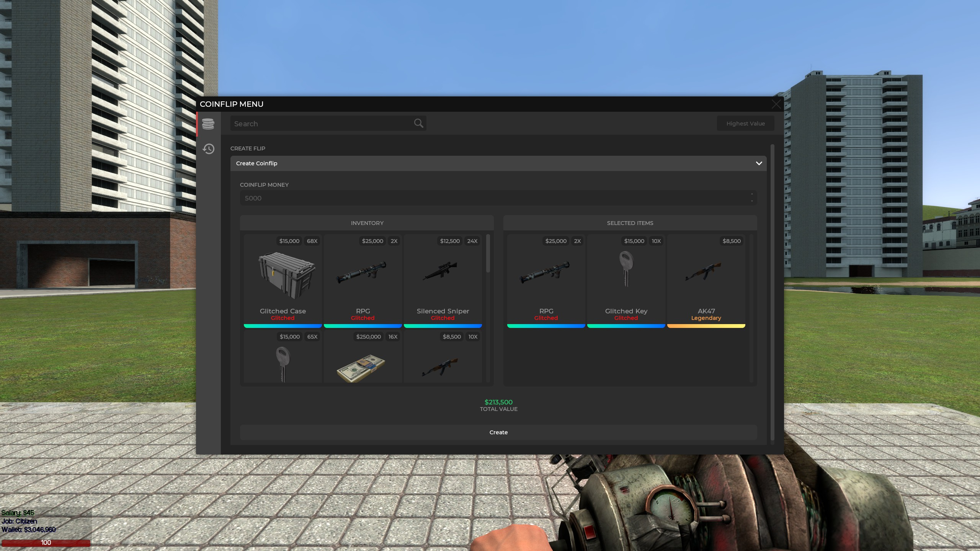Select the Glitched Case in inventory

tap(283, 281)
